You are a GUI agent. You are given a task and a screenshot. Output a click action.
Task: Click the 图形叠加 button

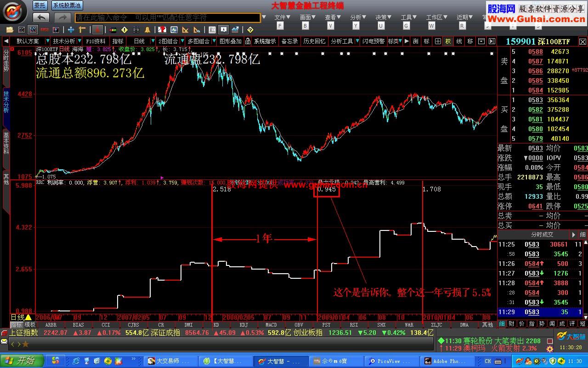[230, 41]
